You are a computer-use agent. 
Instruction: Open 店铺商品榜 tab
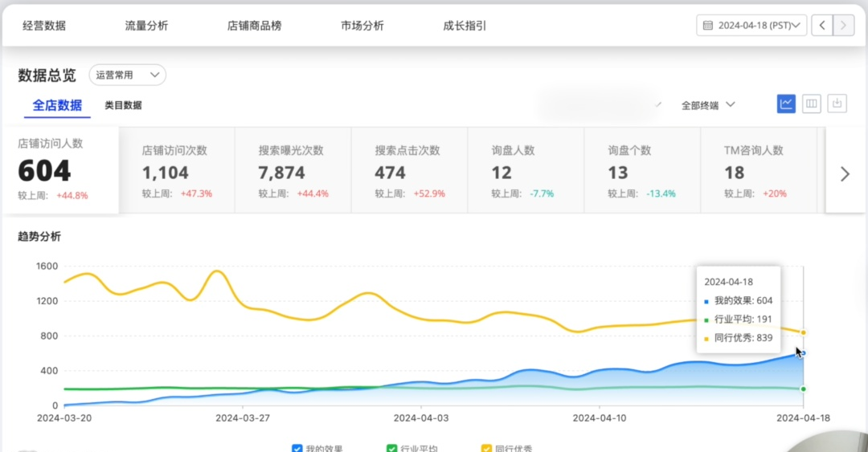click(254, 26)
